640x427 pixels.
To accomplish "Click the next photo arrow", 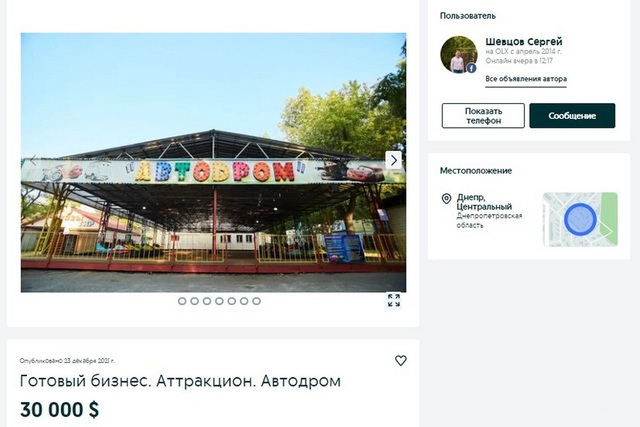I will pos(394,160).
